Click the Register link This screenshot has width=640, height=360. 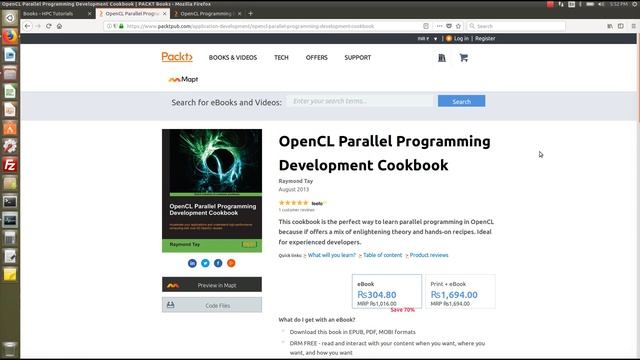point(485,38)
